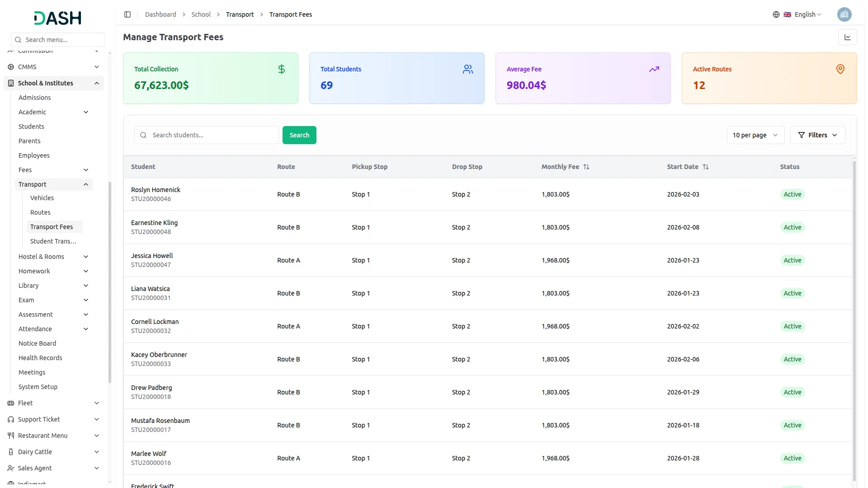Click the trending arrow icon in Average Fee

pyautogui.click(x=654, y=69)
